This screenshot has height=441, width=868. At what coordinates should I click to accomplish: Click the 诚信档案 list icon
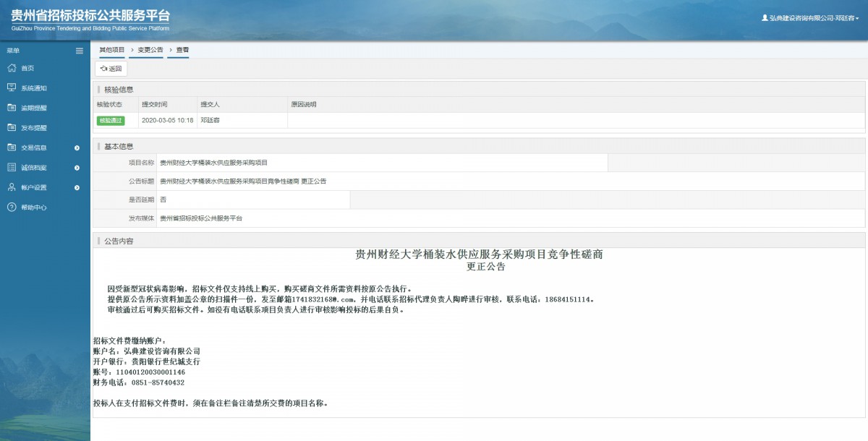coord(11,167)
